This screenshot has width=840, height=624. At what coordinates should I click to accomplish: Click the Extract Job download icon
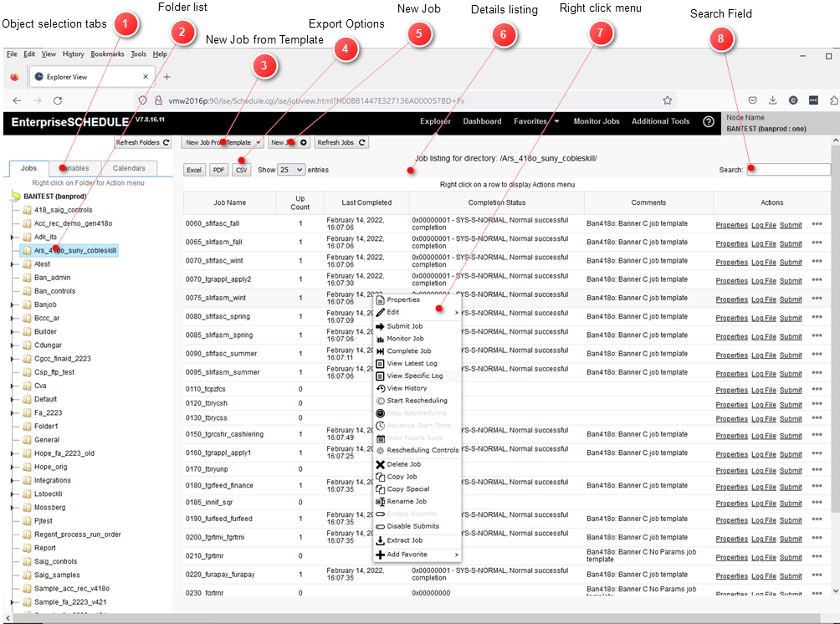pyautogui.click(x=381, y=540)
